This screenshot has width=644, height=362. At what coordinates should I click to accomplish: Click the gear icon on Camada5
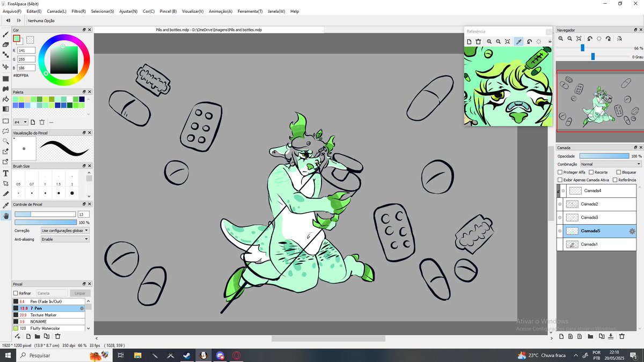click(x=632, y=231)
